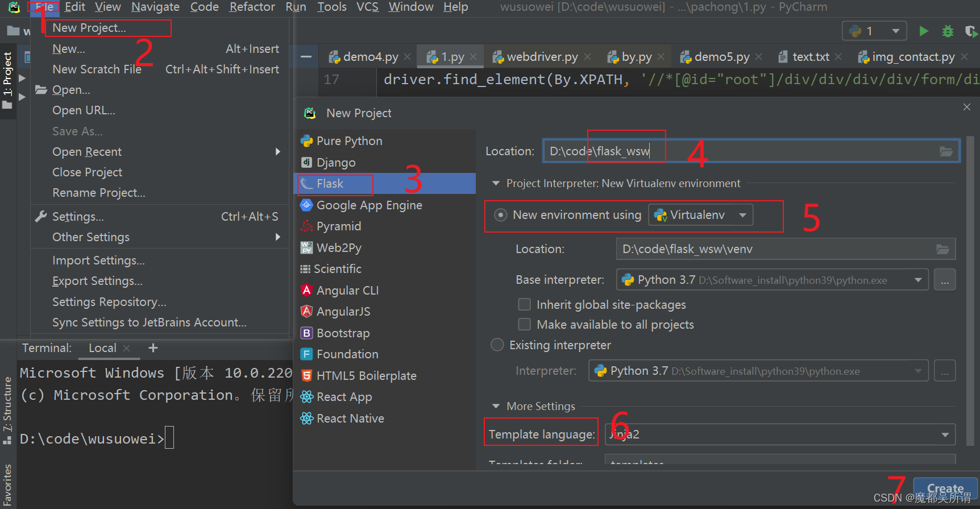The height and width of the screenshot is (509, 980).
Task: Browse folder for project Location
Action: pos(946,151)
